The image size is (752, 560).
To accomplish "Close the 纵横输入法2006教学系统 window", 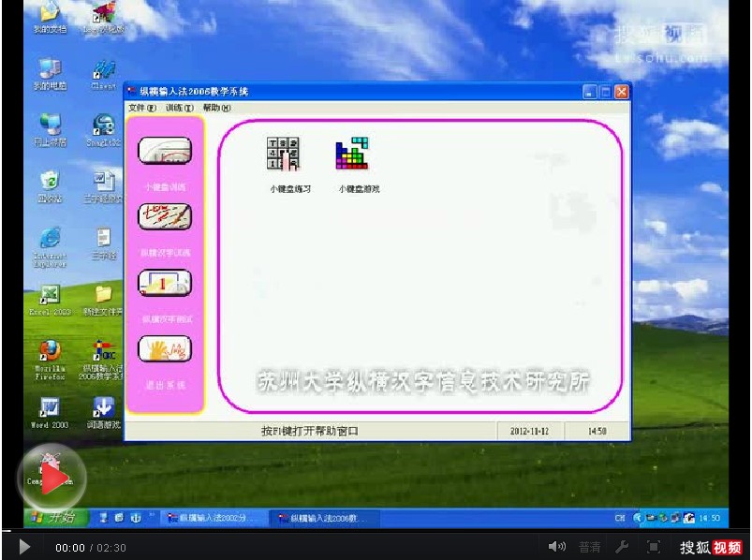I will tap(622, 92).
